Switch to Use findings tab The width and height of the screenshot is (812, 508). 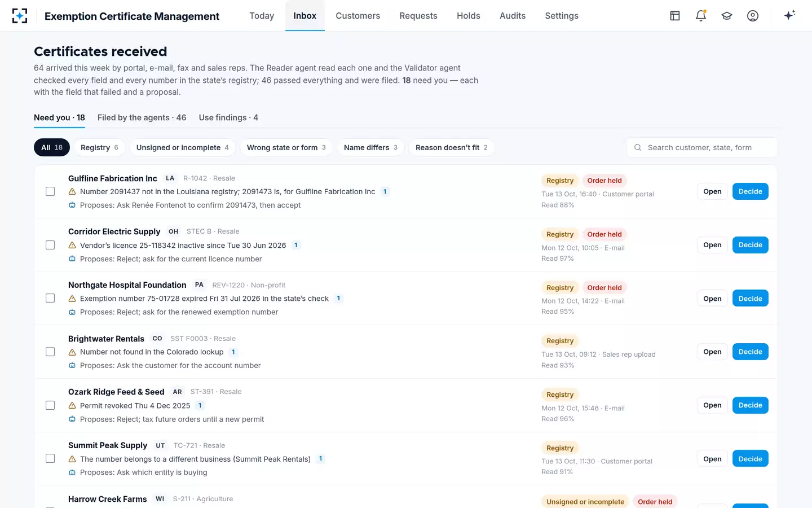(228, 117)
